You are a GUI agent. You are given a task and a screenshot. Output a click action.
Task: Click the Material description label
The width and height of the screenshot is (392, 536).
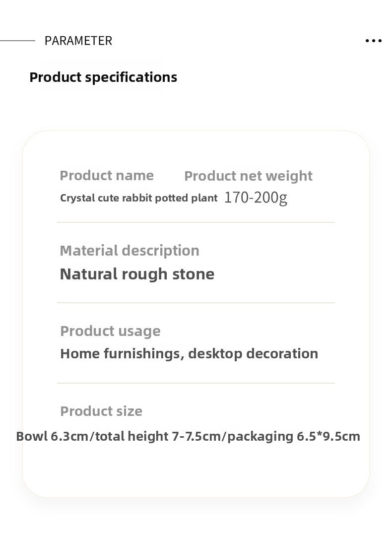[130, 250]
